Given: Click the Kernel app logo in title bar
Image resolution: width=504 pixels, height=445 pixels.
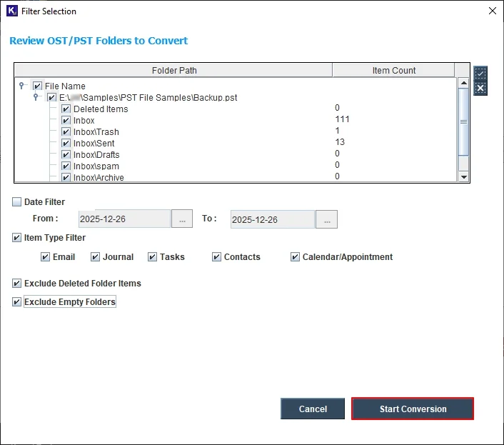Looking at the screenshot, I should tap(12, 11).
